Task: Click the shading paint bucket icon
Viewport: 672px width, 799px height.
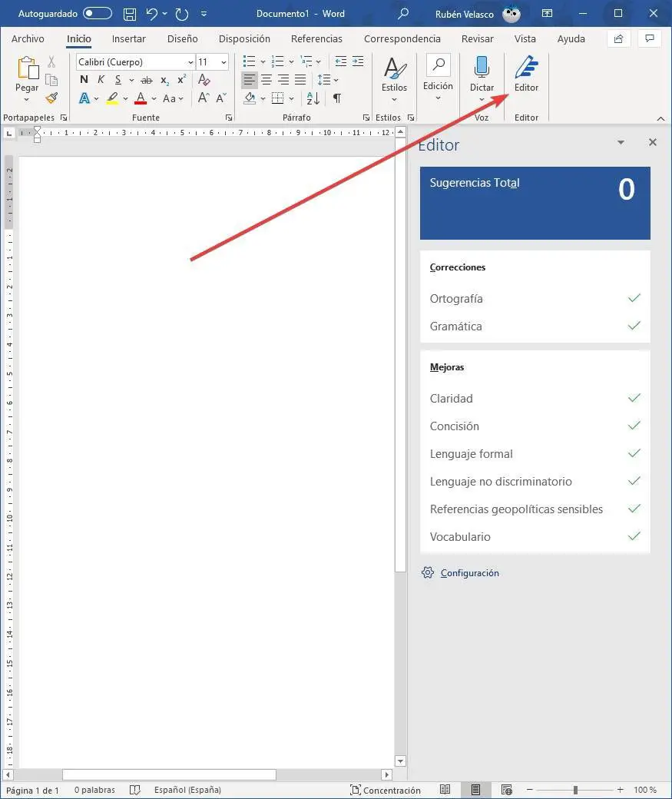Action: tap(250, 98)
